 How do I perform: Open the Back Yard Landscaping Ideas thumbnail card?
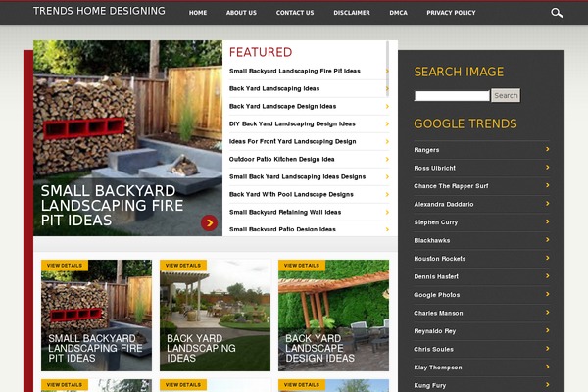click(x=215, y=316)
